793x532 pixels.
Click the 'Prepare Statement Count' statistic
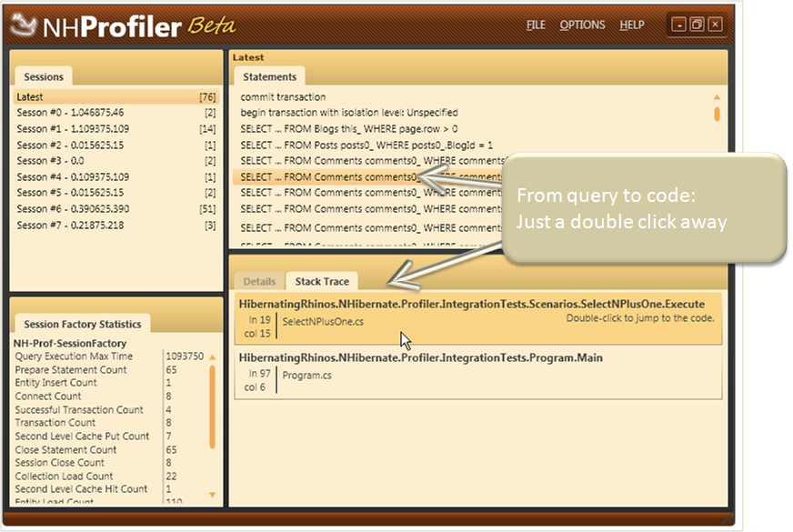71,369
